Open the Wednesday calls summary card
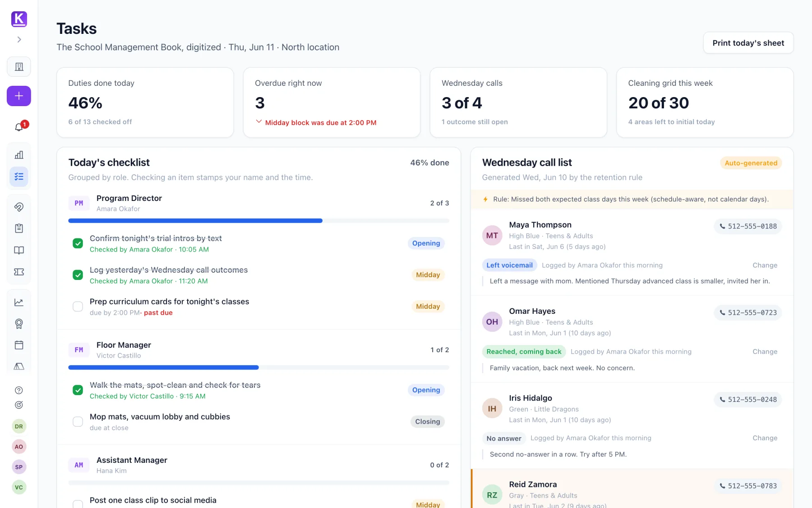 pyautogui.click(x=518, y=103)
